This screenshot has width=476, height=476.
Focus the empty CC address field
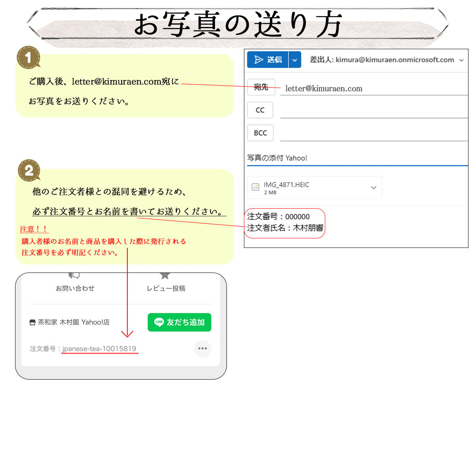click(x=373, y=111)
